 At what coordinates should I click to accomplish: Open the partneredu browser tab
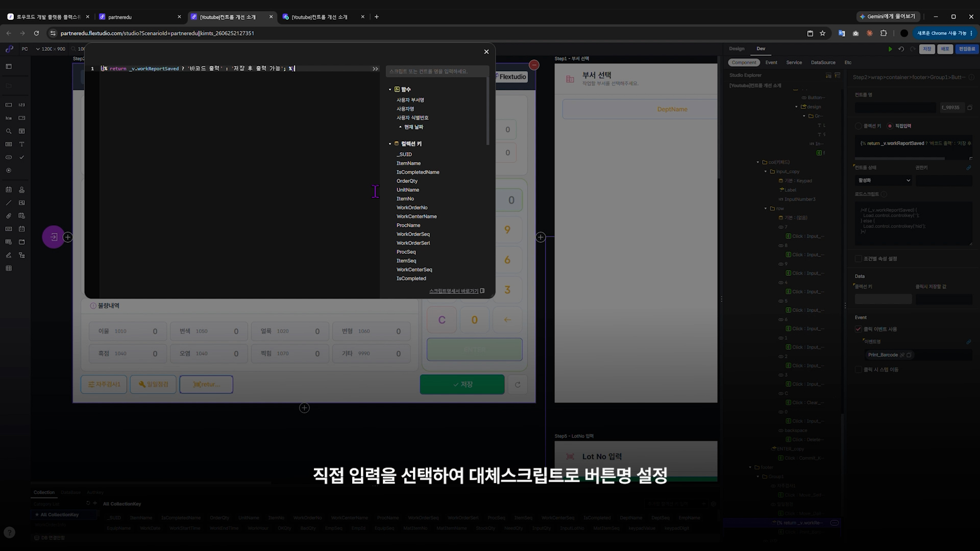140,17
